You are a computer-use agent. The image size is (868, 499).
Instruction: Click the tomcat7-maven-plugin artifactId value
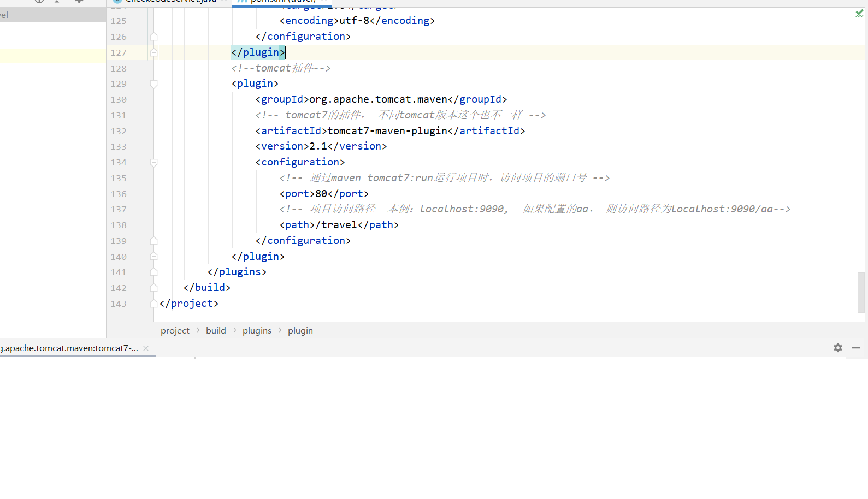point(387,131)
